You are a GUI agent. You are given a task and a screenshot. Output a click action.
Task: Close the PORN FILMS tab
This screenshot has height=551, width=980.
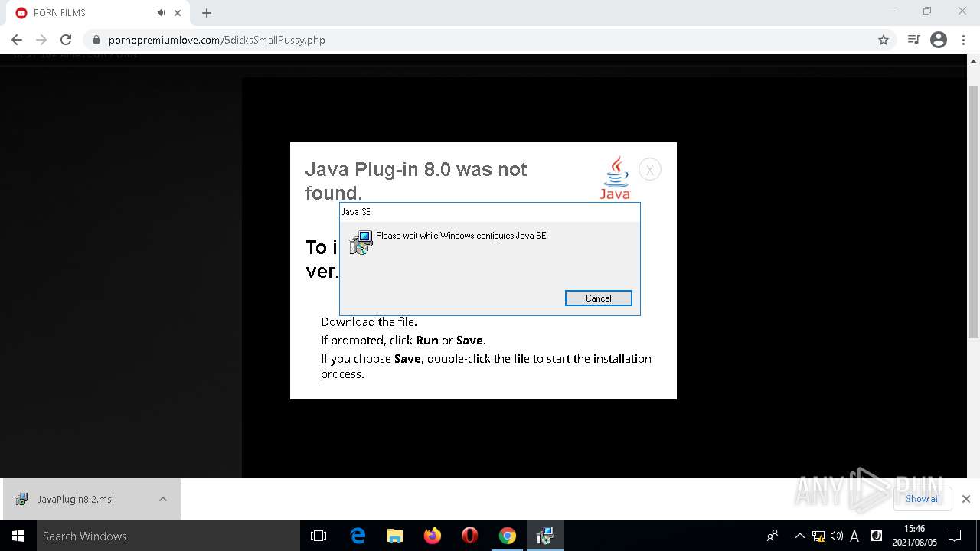pyautogui.click(x=178, y=13)
